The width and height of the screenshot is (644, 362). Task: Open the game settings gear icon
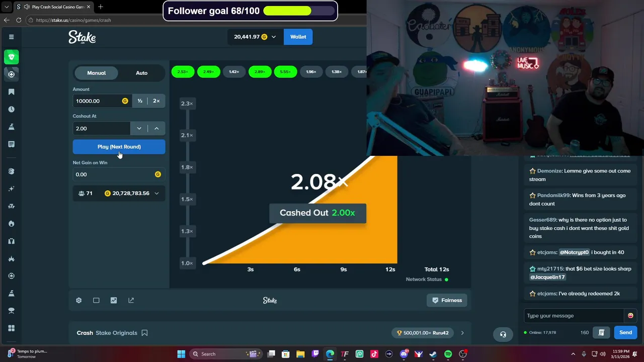tap(79, 300)
